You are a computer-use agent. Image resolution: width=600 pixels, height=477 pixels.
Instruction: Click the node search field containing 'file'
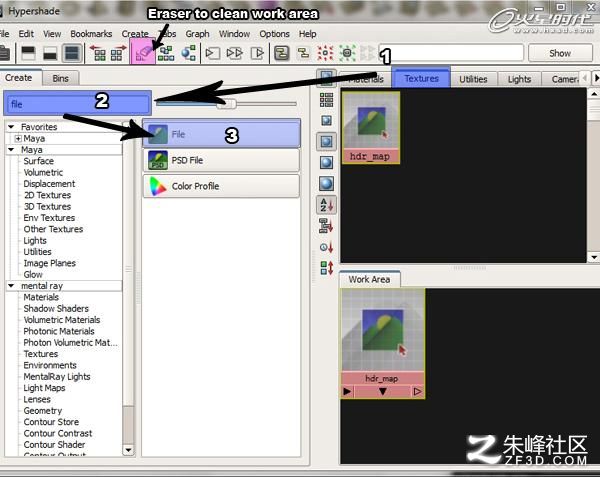[78, 104]
